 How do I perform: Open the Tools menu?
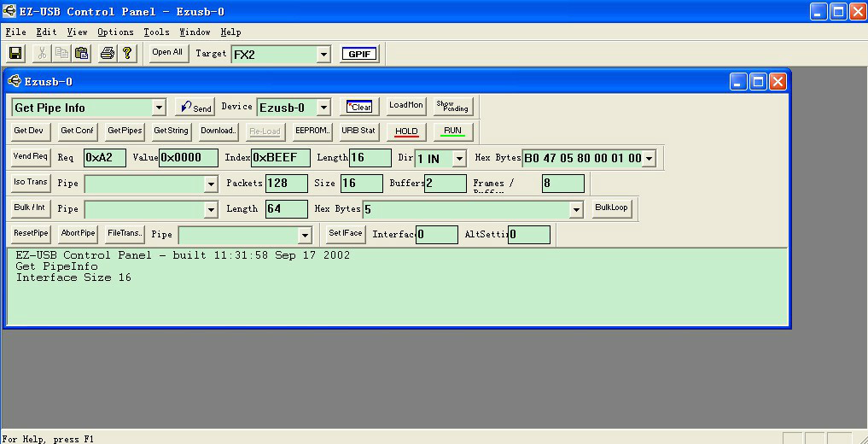click(x=156, y=32)
